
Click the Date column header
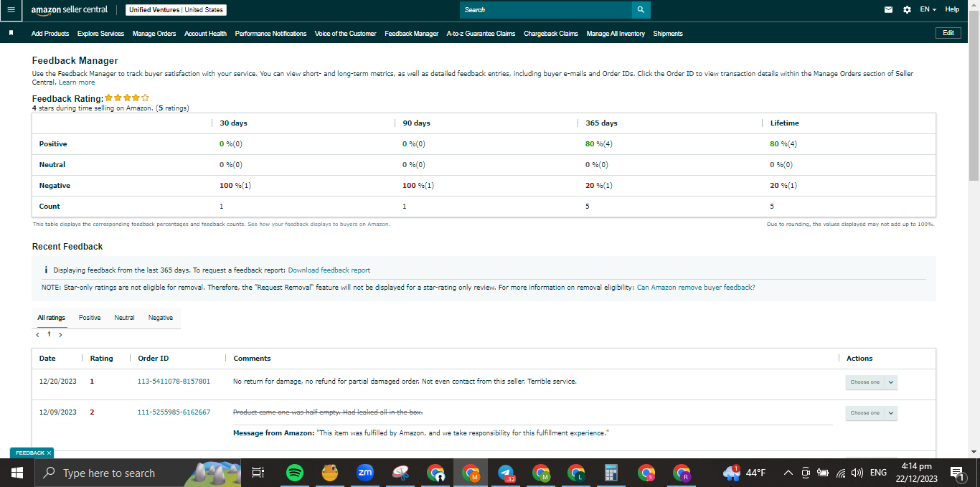click(x=47, y=359)
